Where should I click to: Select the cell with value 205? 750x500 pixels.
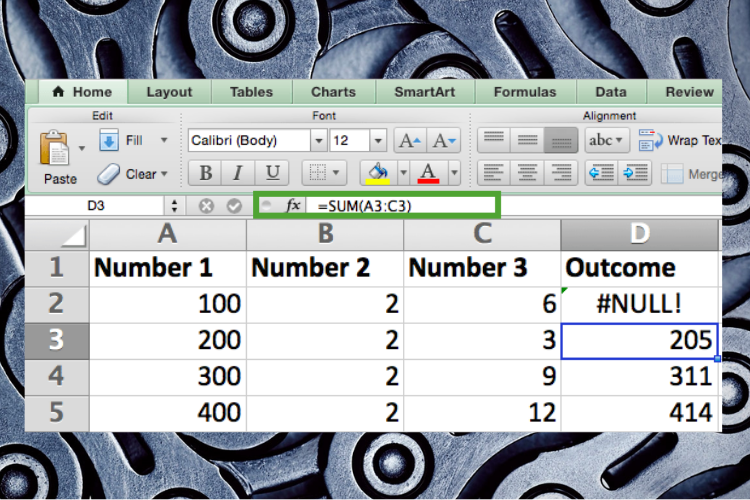640,341
